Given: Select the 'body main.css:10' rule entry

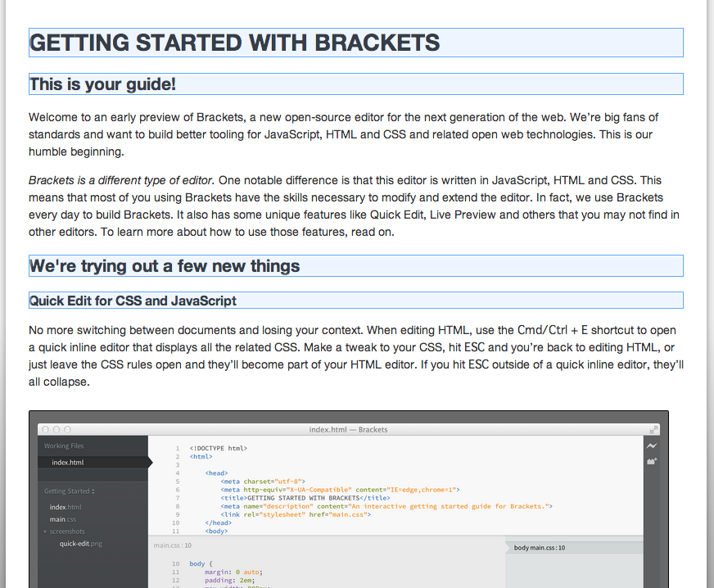Looking at the screenshot, I should click(x=539, y=548).
